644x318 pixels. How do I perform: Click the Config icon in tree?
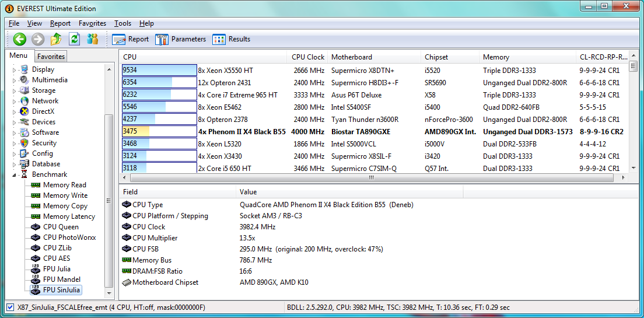pos(24,153)
